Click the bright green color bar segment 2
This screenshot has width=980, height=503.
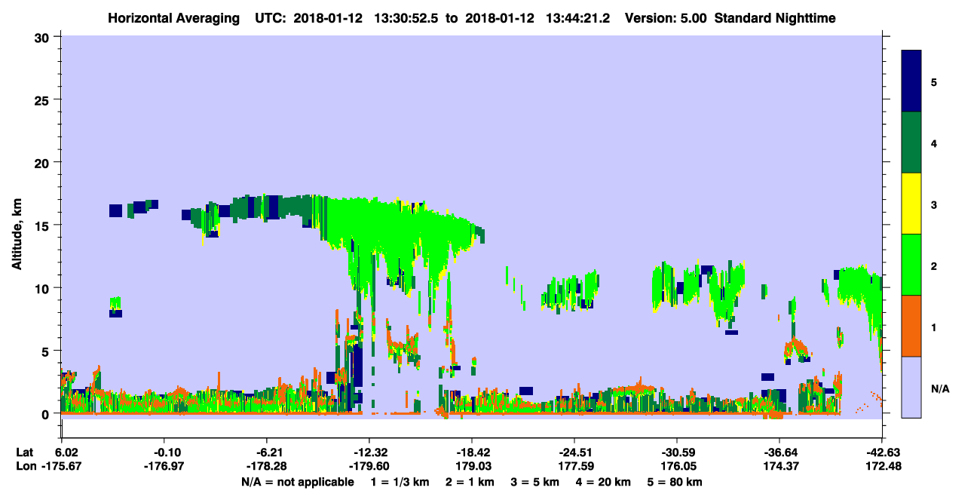pyautogui.click(x=911, y=265)
